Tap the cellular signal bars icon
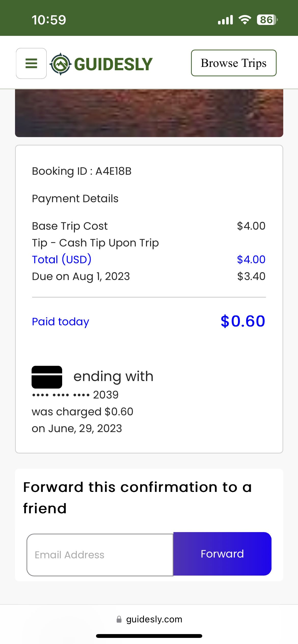Screen dimensions: 298x644 [225, 20]
